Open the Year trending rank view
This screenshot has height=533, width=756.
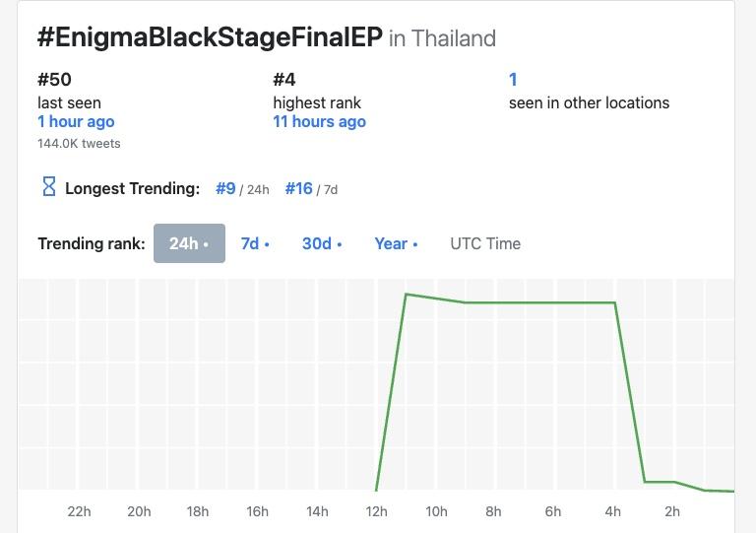pyautogui.click(x=396, y=243)
